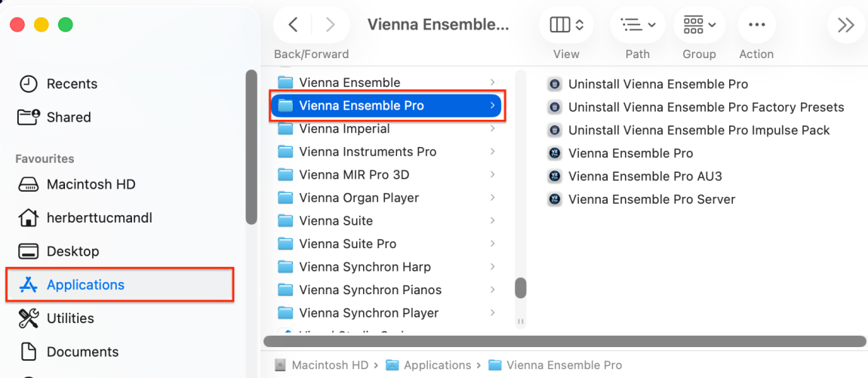Expand the Vienna Imperial folder chevron

pos(492,129)
